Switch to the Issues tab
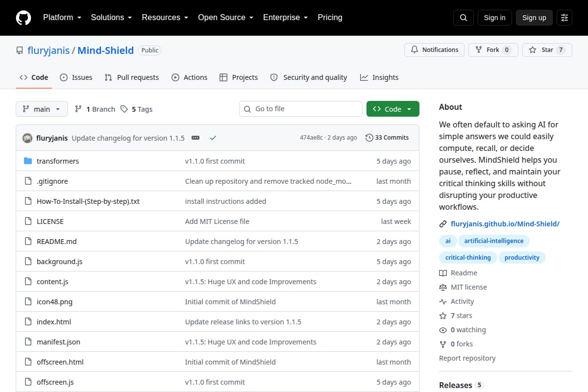 pos(76,77)
